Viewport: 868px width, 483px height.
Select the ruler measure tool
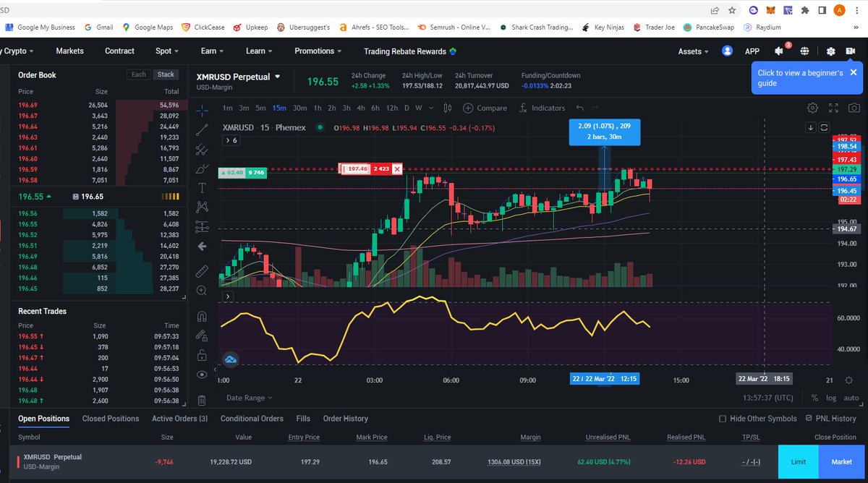(x=202, y=271)
